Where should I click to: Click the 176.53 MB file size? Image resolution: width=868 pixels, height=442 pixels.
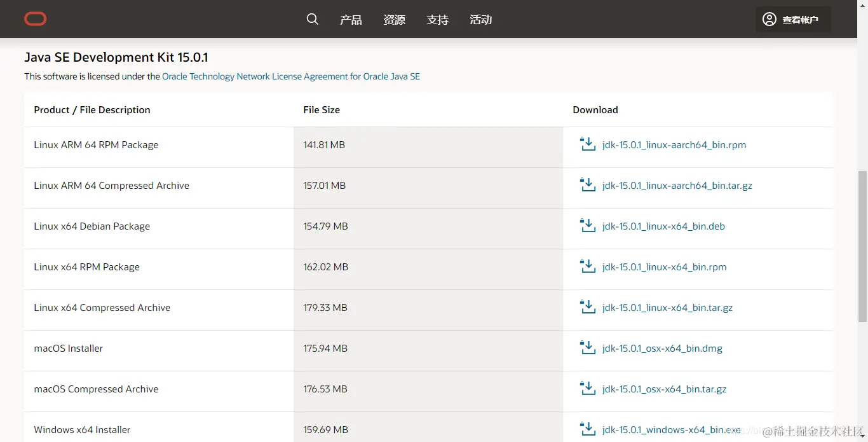point(325,389)
